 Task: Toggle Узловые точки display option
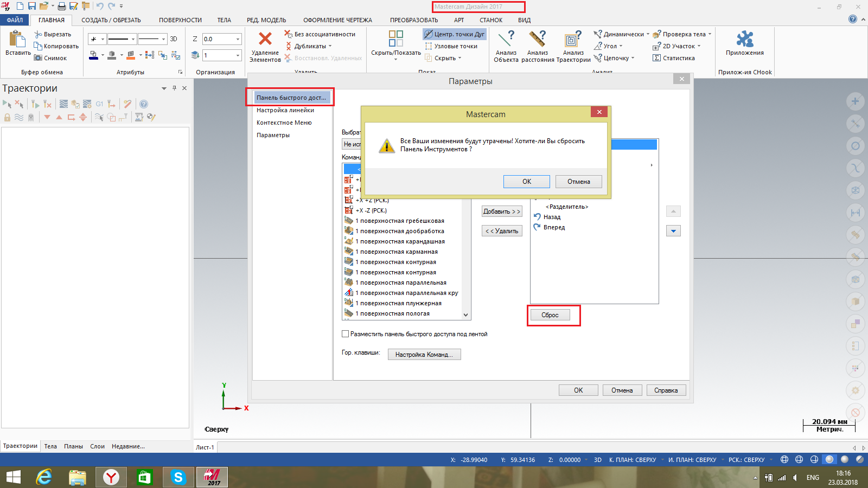coord(451,46)
